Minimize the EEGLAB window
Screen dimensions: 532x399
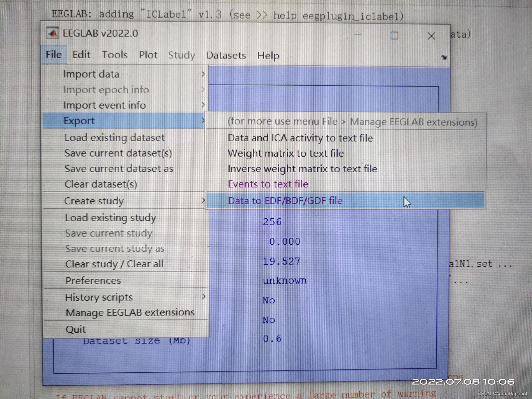click(358, 35)
